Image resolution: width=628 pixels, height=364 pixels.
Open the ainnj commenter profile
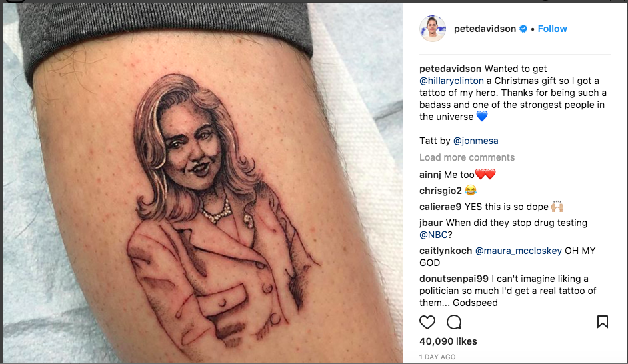(x=430, y=175)
